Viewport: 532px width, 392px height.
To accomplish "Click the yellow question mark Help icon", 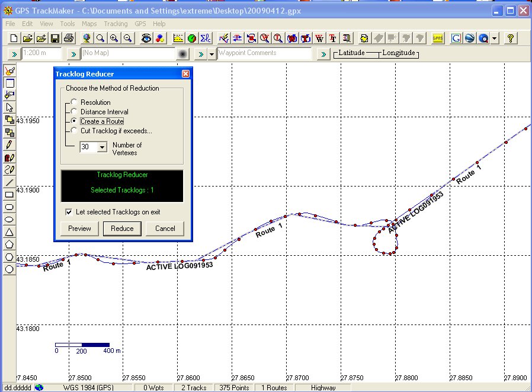I will point(511,38).
